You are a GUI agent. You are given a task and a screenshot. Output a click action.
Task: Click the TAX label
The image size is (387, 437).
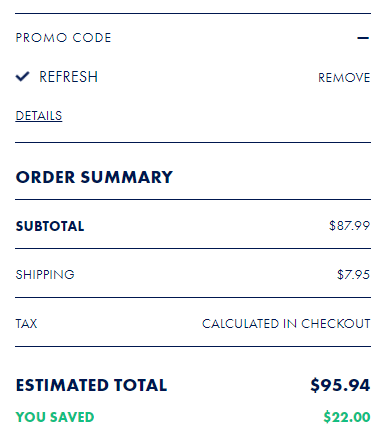point(26,324)
